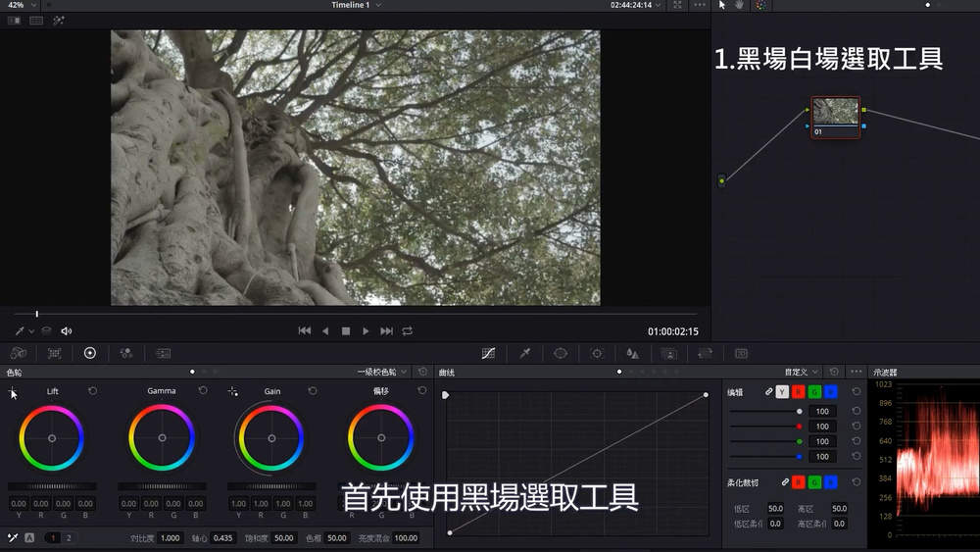
Task: Open the Color Match palette
Action: pyautogui.click(x=54, y=353)
